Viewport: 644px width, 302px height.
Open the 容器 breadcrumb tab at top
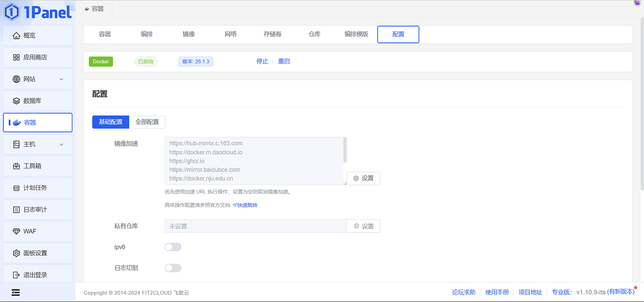pyautogui.click(x=94, y=8)
